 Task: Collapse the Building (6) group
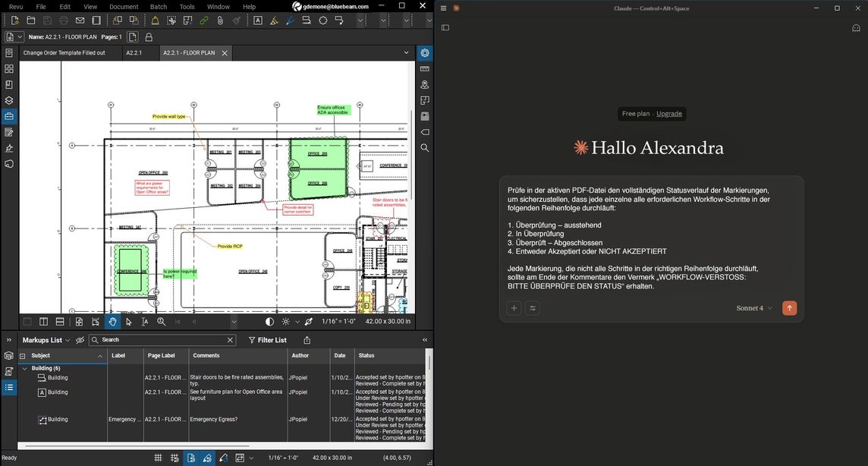pyautogui.click(x=24, y=368)
